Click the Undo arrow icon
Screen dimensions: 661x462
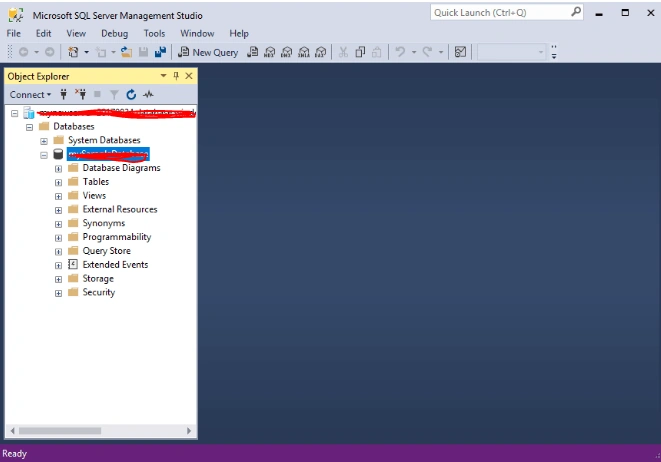[x=400, y=52]
